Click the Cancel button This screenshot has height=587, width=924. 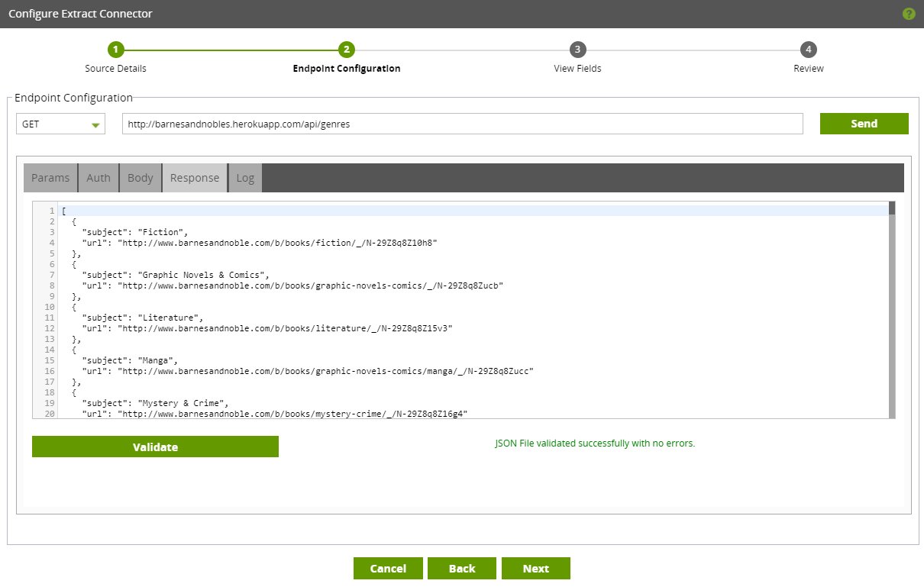(x=388, y=569)
